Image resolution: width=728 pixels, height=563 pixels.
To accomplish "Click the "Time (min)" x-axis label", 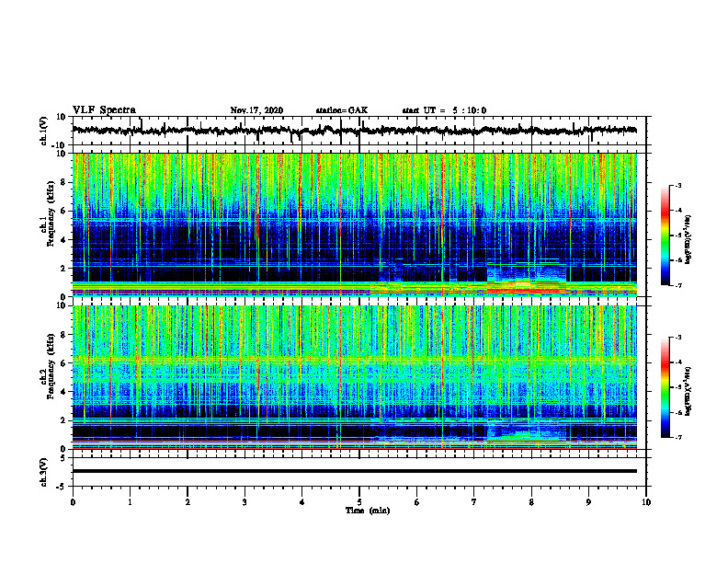I will (368, 511).
